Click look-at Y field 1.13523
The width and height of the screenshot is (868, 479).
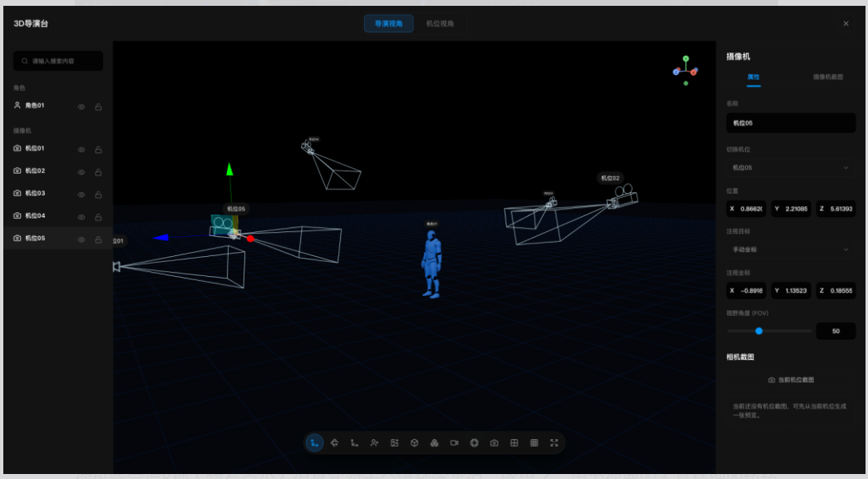(791, 291)
